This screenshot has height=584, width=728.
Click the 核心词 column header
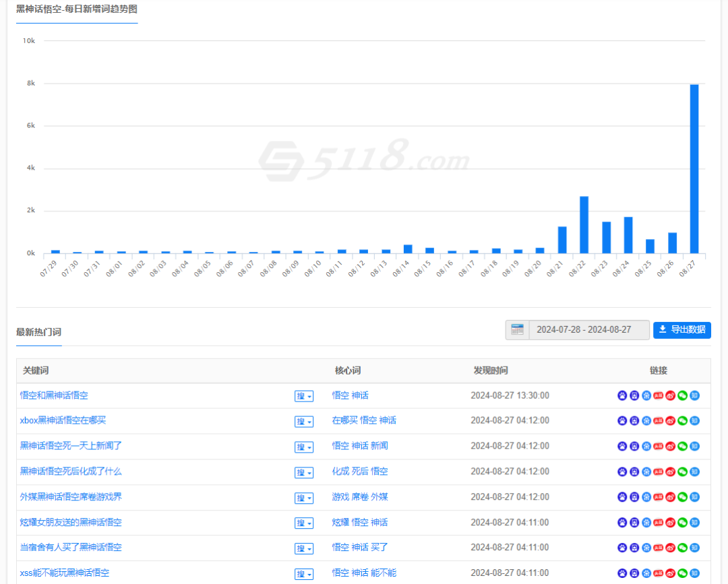coord(348,370)
